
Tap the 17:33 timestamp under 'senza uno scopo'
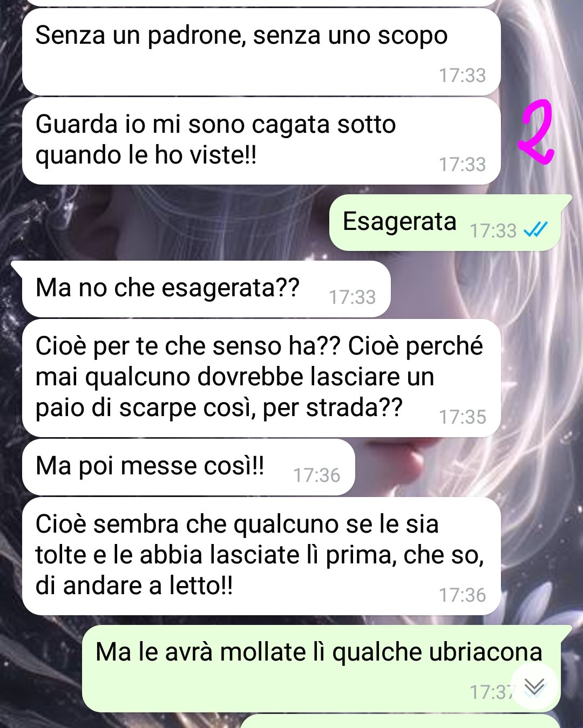pyautogui.click(x=462, y=75)
